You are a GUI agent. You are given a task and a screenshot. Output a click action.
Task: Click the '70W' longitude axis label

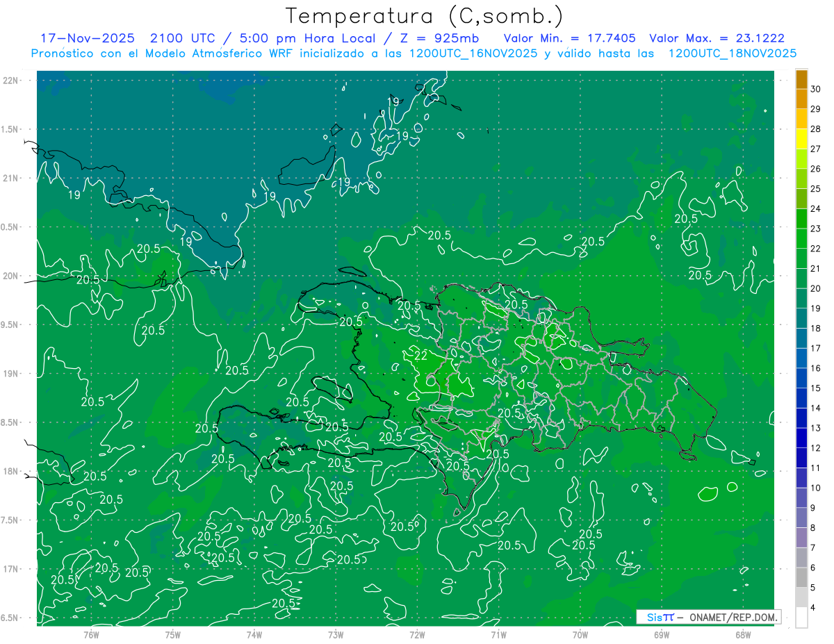click(x=580, y=634)
